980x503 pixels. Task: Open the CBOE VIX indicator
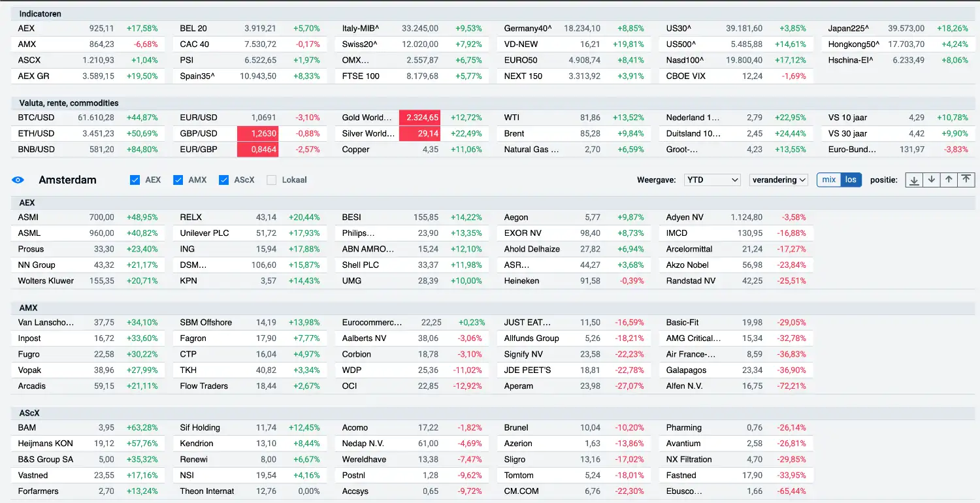pos(687,76)
